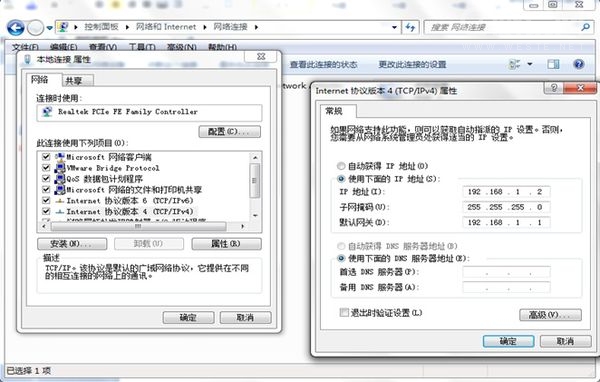Open the 帮助(H) menu
This screenshot has height=382, width=600.
click(222, 47)
